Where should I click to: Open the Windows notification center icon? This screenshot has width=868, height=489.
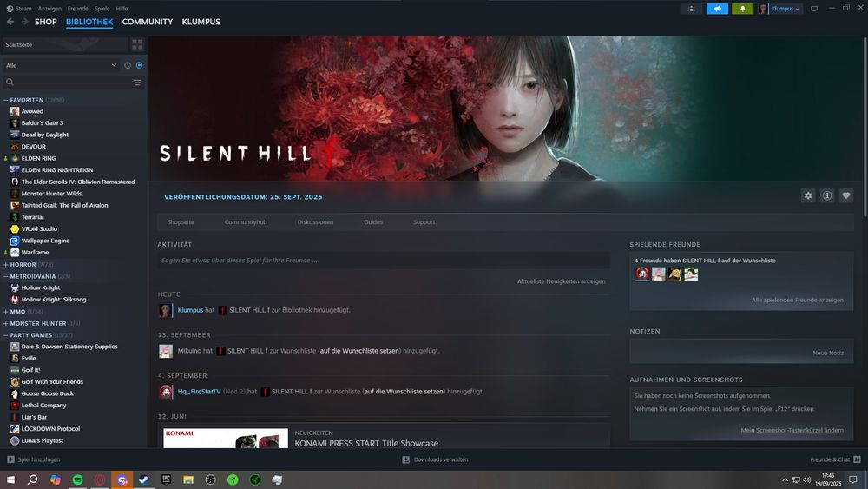click(853, 479)
